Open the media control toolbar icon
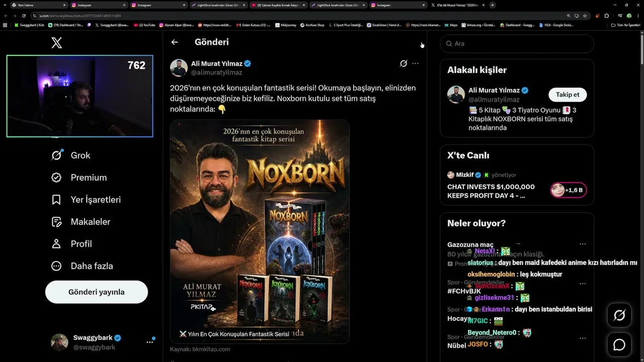Viewport: 644px width, 362px height. [620, 16]
